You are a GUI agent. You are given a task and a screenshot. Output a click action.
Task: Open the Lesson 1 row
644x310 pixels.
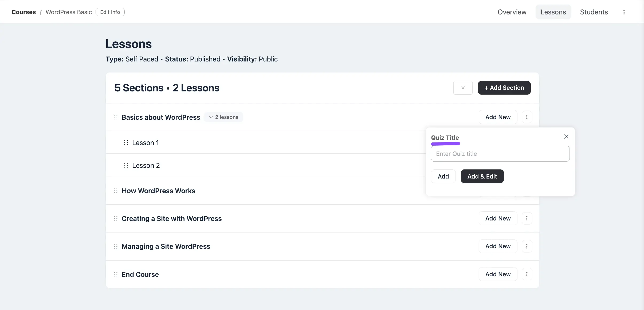tap(146, 143)
